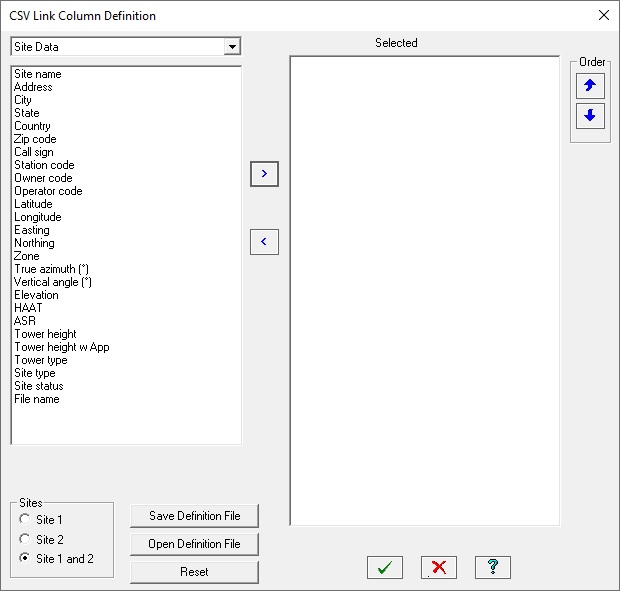Viewport: 620px width, 591px height.
Task: Click Open Definition File button
Action: pos(194,544)
